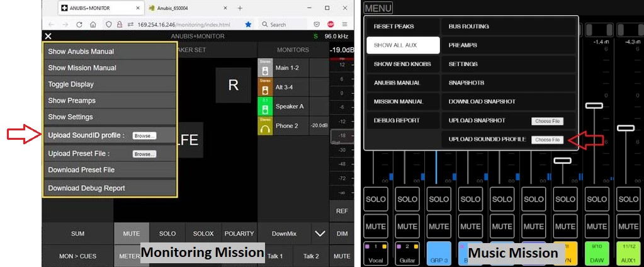
Task: Toggle the DIM button
Action: (342, 234)
